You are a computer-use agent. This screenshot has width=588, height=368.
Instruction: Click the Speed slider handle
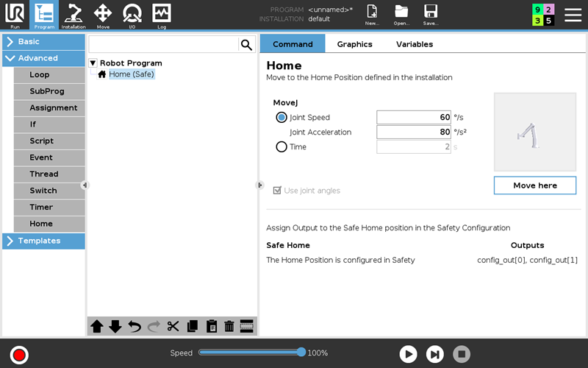[x=301, y=353]
